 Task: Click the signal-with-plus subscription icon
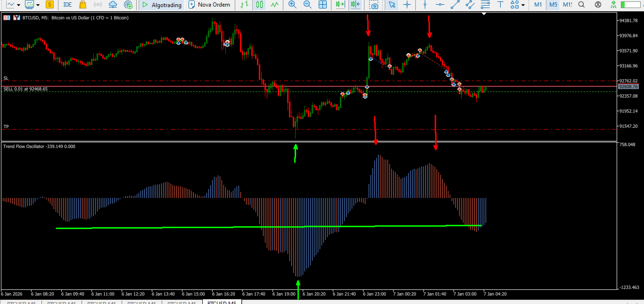128,5
